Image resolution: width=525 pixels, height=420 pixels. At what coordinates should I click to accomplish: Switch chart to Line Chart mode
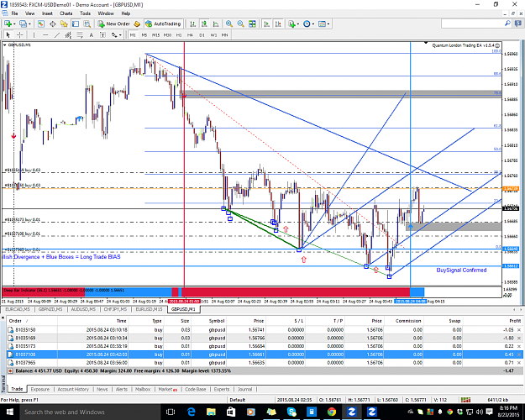tap(216, 24)
